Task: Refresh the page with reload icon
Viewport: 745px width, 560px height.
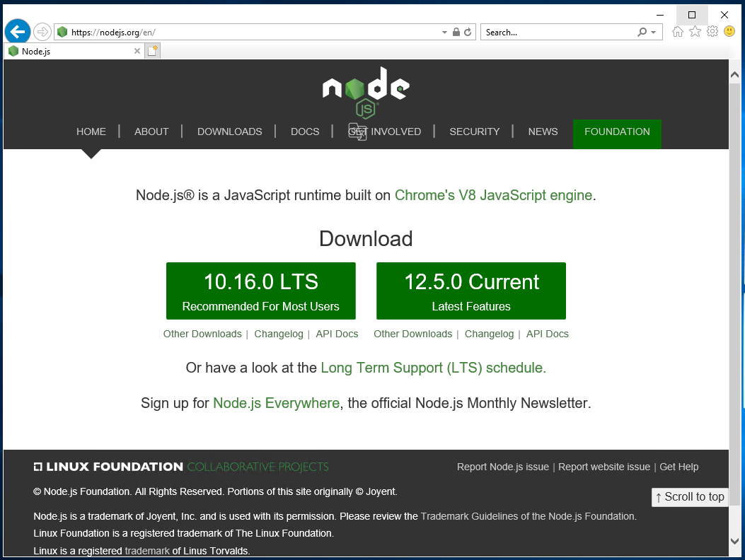Action: click(x=468, y=32)
